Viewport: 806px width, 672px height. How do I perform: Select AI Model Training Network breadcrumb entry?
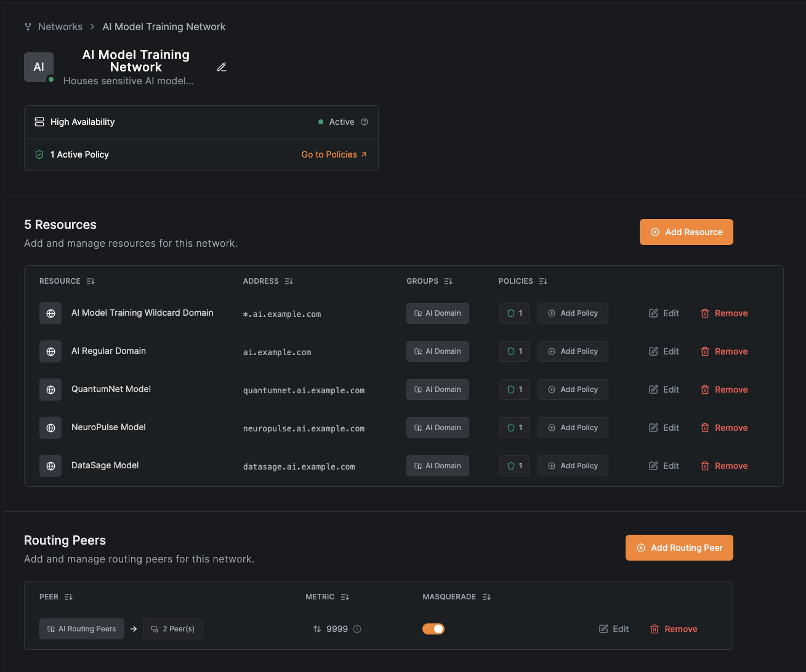[x=164, y=26]
